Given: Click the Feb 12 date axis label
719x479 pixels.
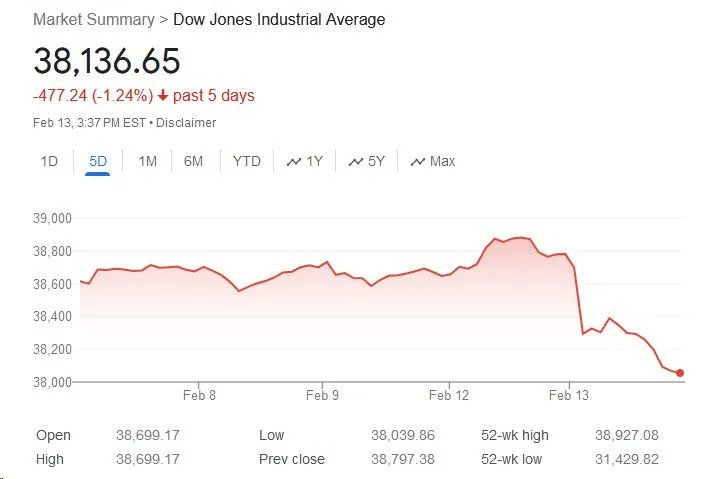Looking at the screenshot, I should point(449,395).
